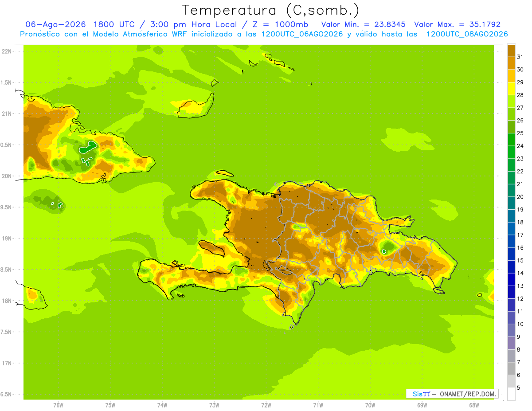The width and height of the screenshot is (532, 411).
Task: Click the yellow swatch between 28 and 29
Action: [511, 88]
